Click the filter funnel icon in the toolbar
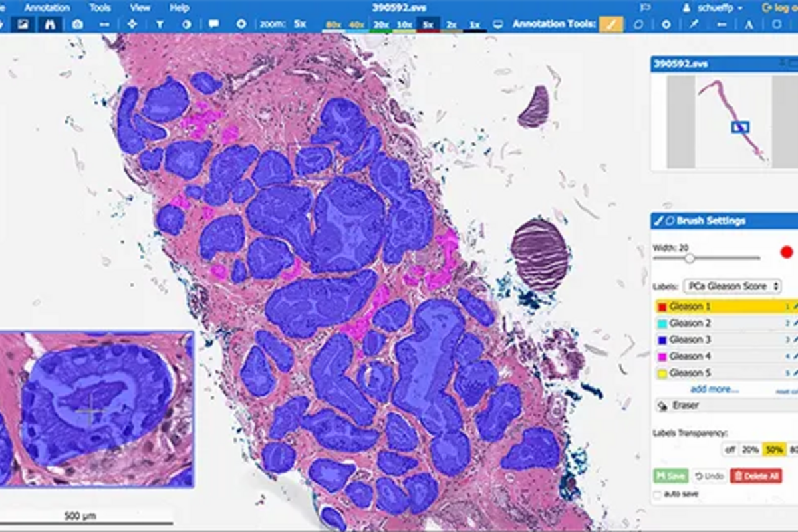Screen dimensions: 798x532 click(x=160, y=24)
